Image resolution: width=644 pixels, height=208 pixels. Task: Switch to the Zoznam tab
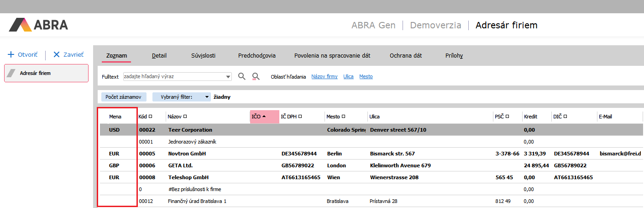[x=116, y=56]
